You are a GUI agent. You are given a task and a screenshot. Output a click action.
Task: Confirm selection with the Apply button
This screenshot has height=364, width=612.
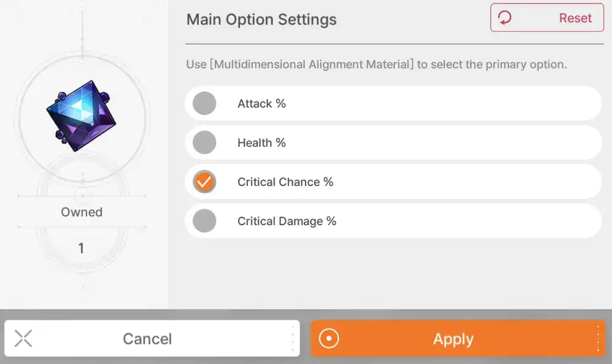pos(453,339)
